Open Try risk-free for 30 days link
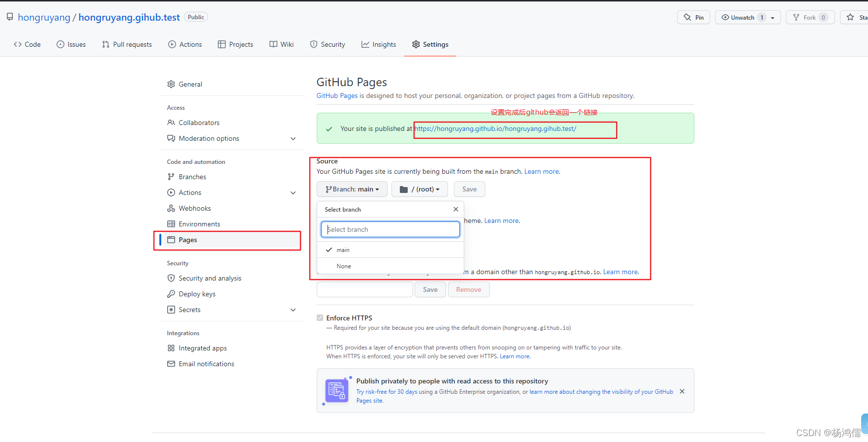The height and width of the screenshot is (442, 868). pyautogui.click(x=387, y=392)
